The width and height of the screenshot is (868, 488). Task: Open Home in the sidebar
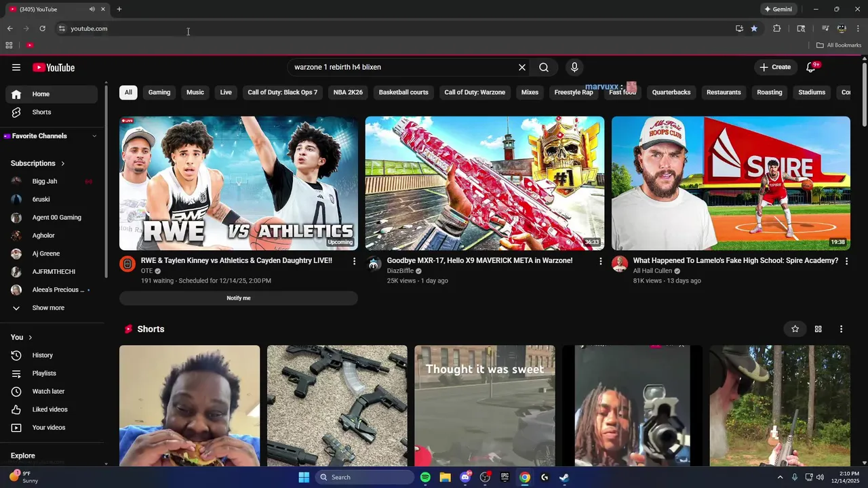pos(52,94)
